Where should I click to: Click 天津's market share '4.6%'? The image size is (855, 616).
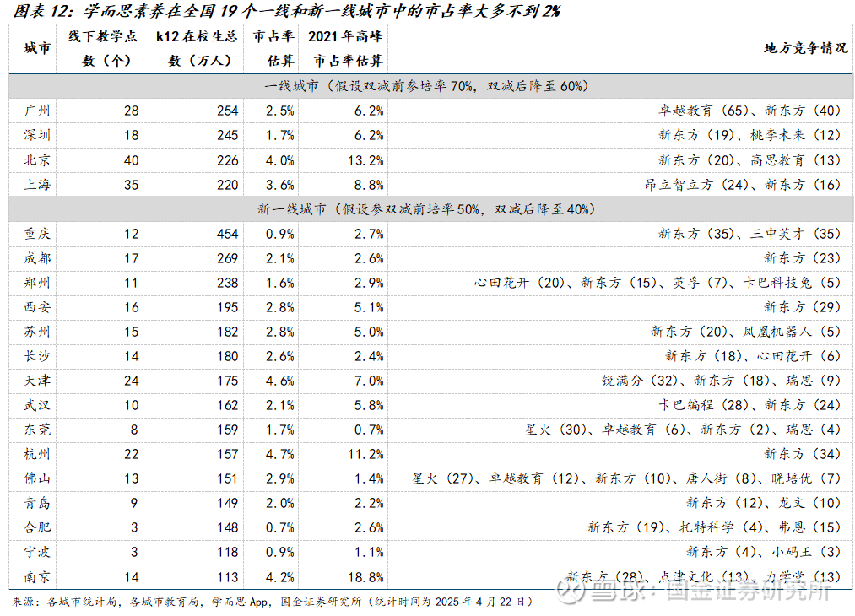coord(280,381)
